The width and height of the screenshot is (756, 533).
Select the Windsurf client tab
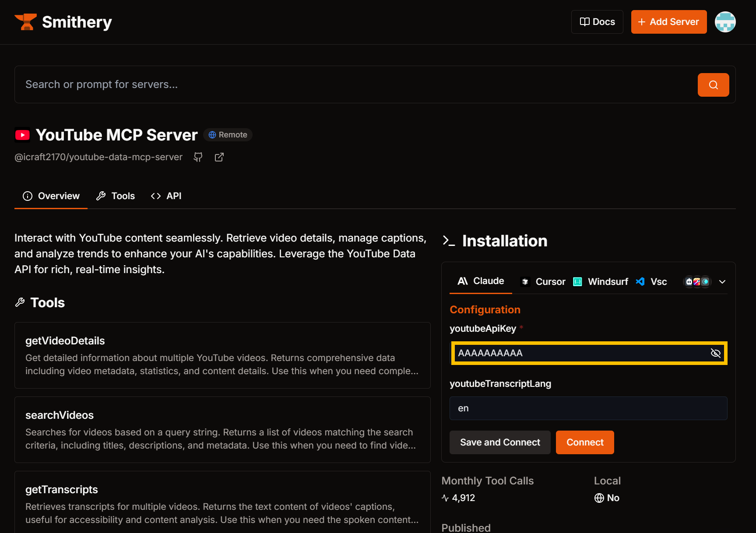(x=601, y=282)
